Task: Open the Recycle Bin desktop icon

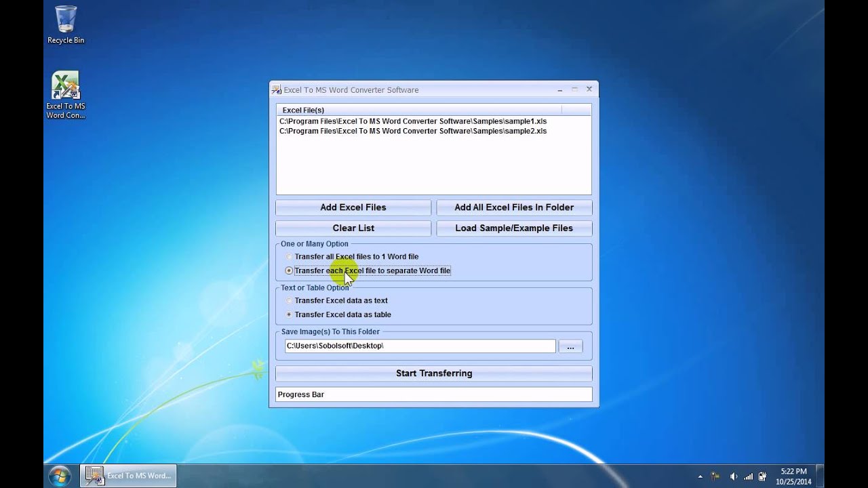Action: (x=66, y=24)
